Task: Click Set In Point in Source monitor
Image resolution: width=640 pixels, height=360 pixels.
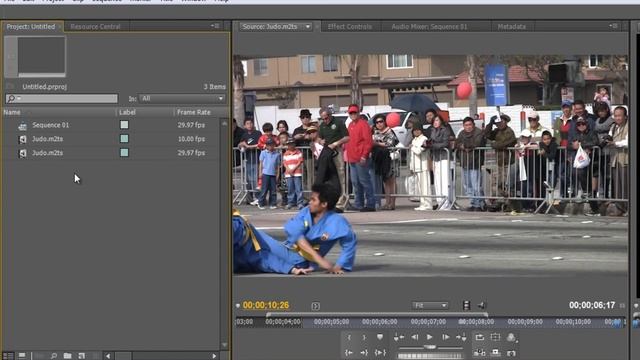Action: pos(349,338)
